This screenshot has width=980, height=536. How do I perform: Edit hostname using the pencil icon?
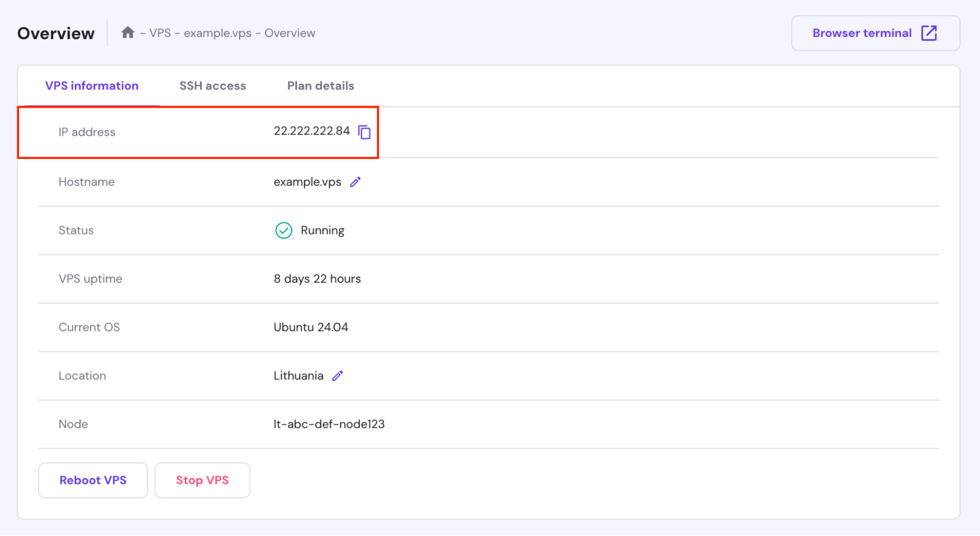pos(355,182)
